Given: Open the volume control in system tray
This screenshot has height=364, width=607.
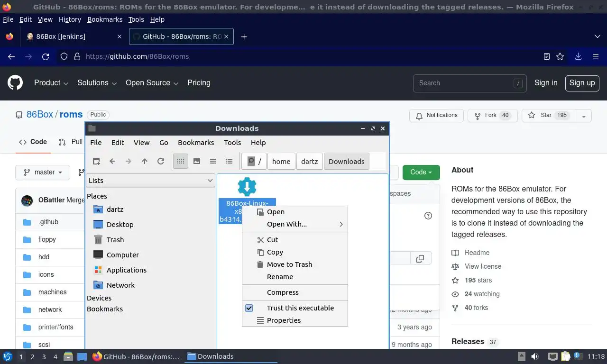Looking at the screenshot, I should pyautogui.click(x=534, y=356).
